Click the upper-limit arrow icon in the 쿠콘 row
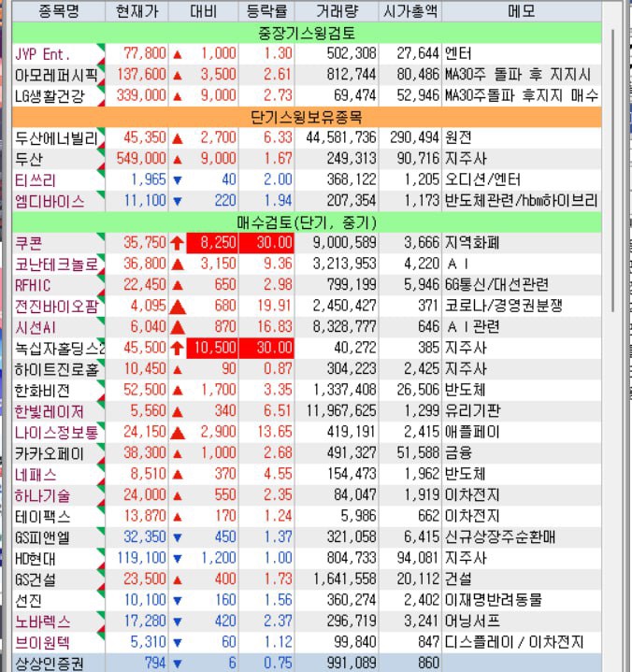Viewport: 632px width, 672px height. 177,243
